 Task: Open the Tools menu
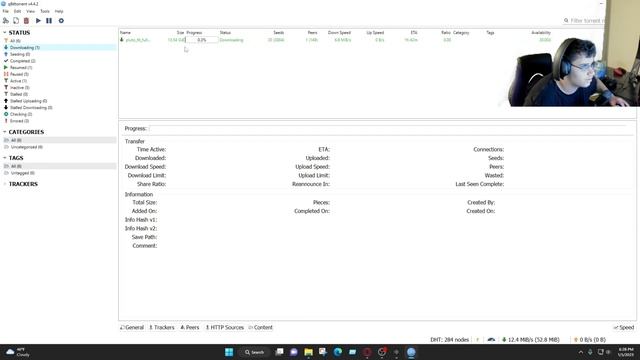(x=45, y=11)
